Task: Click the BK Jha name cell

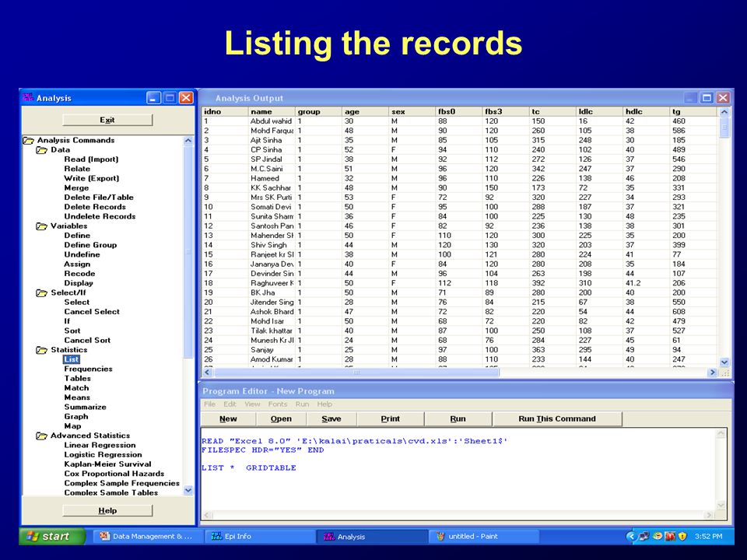Action: 272,293
